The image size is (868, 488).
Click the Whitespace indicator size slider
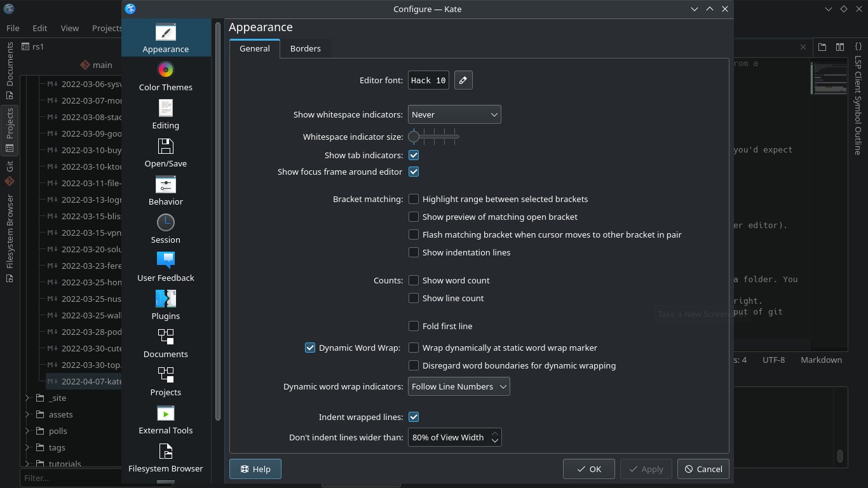pos(434,137)
